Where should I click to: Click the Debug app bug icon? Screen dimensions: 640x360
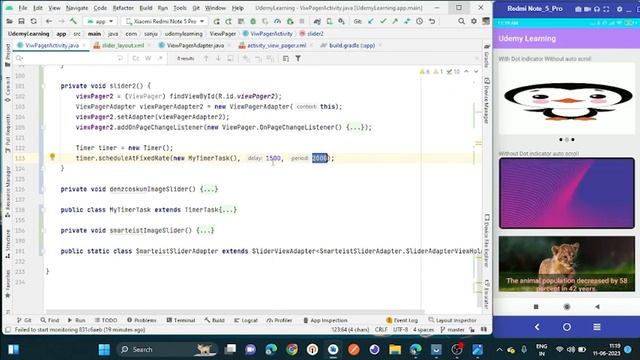point(253,21)
